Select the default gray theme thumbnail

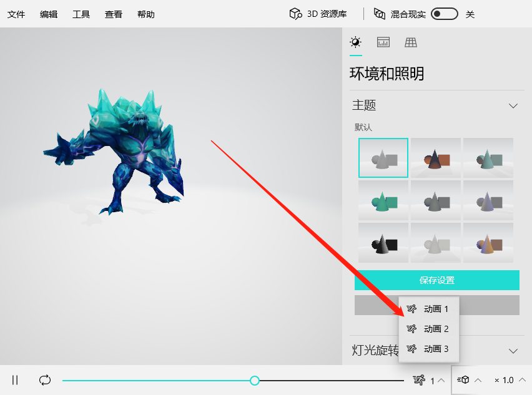click(383, 158)
